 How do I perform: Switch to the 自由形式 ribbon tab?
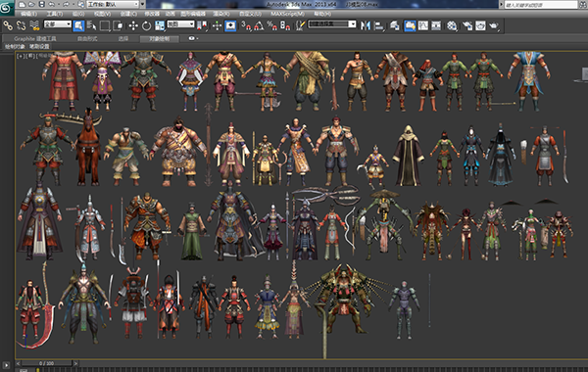pos(87,38)
